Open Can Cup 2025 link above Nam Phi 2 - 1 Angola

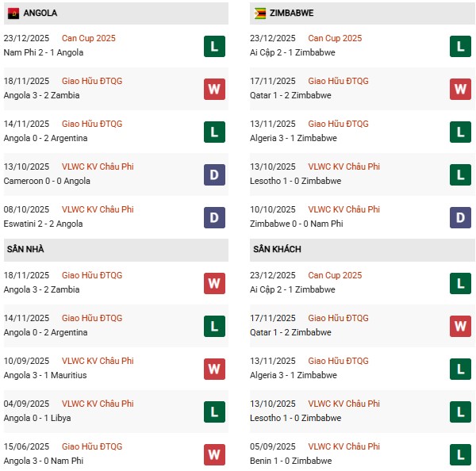pyautogui.click(x=88, y=38)
